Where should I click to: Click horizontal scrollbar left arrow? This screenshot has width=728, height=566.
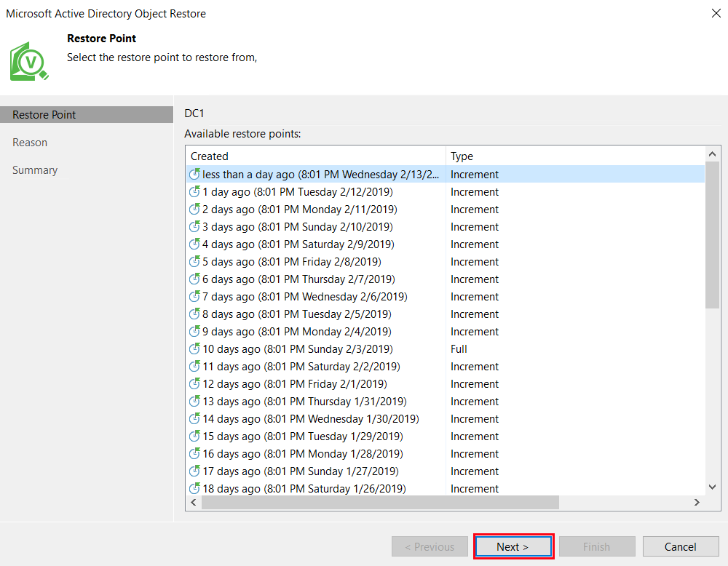pos(194,502)
